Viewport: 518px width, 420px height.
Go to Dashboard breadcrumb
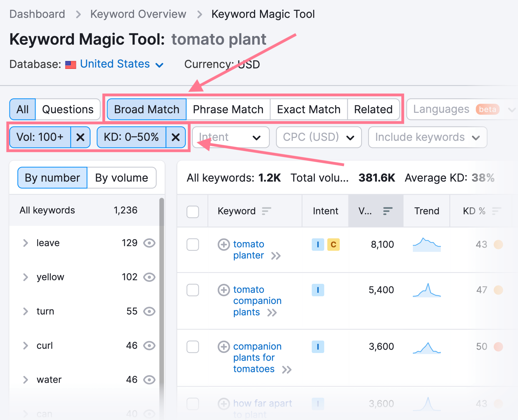pos(37,14)
